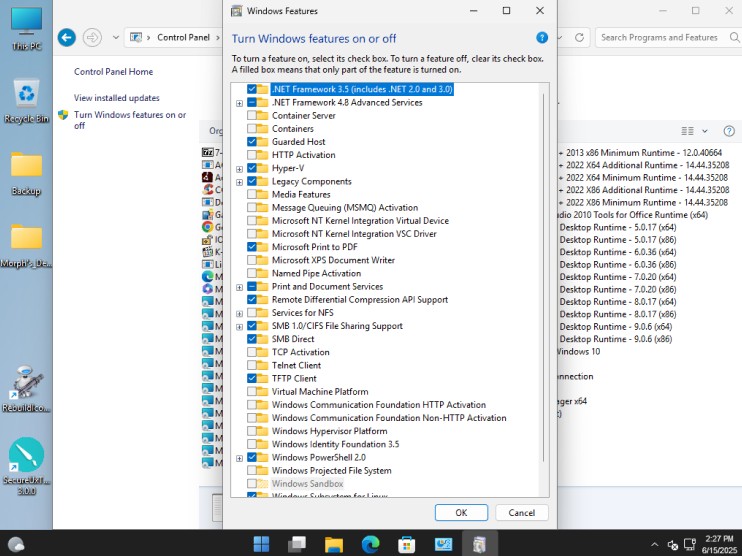This screenshot has width=742, height=556.
Task: Select the Container Server row
Action: coord(303,115)
